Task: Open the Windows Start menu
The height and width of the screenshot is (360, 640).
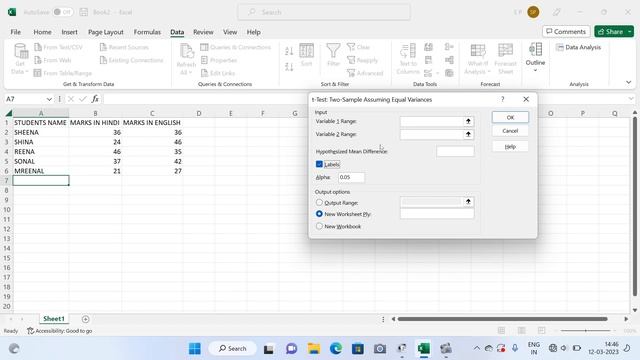Action: 195,349
